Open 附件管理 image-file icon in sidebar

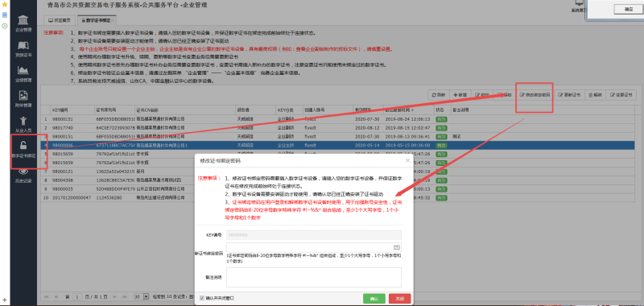[x=23, y=98]
